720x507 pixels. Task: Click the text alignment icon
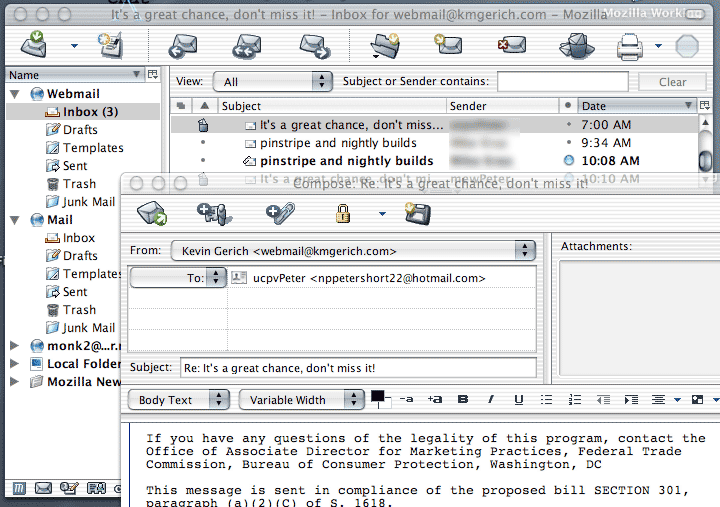(658, 400)
